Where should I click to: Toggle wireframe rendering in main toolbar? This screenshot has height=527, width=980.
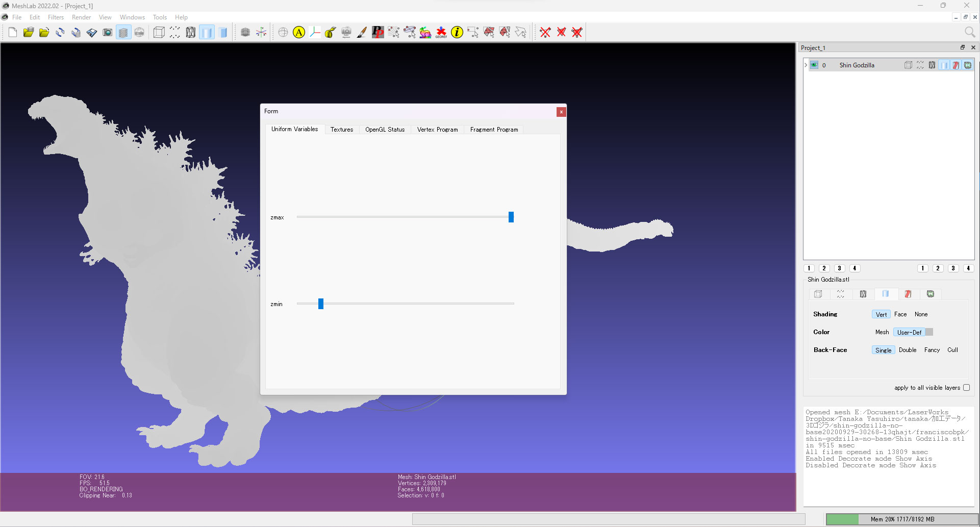[191, 33]
